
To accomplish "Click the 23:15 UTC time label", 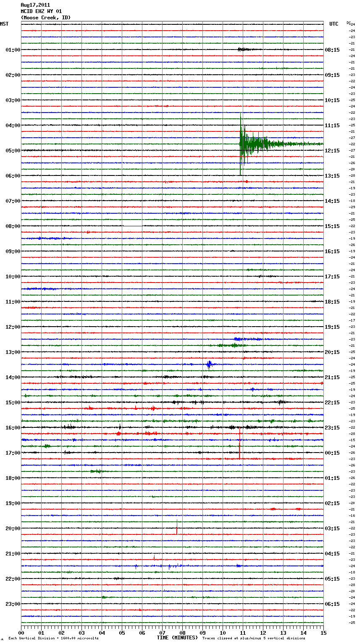I will click(332, 428).
